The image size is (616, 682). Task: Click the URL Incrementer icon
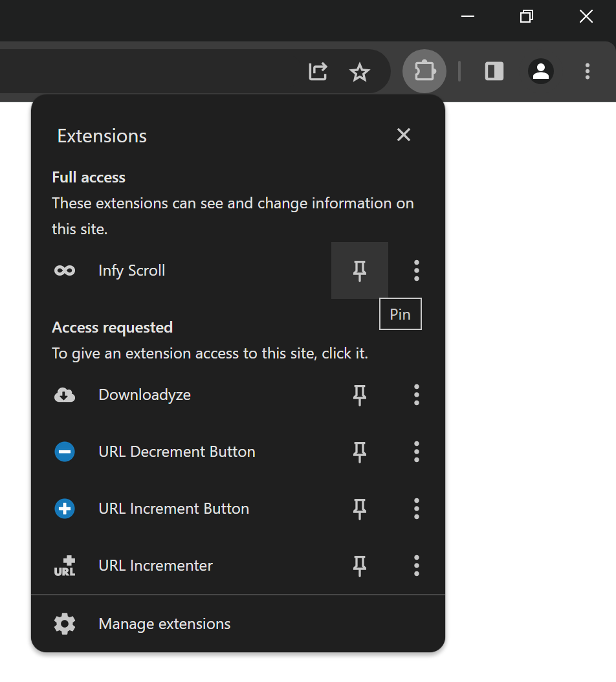[65, 566]
